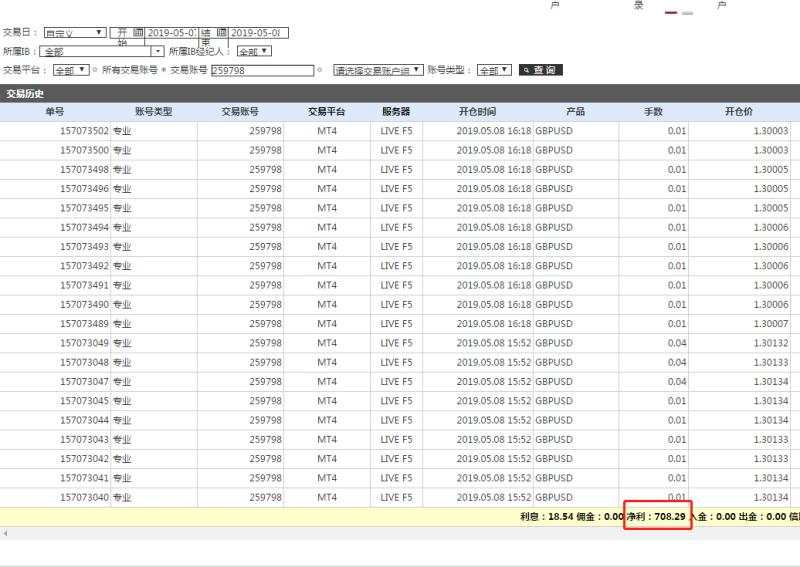Viewport: 800px width, 567px height.
Task: Select order number 157073496
Action: pyautogui.click(x=84, y=189)
